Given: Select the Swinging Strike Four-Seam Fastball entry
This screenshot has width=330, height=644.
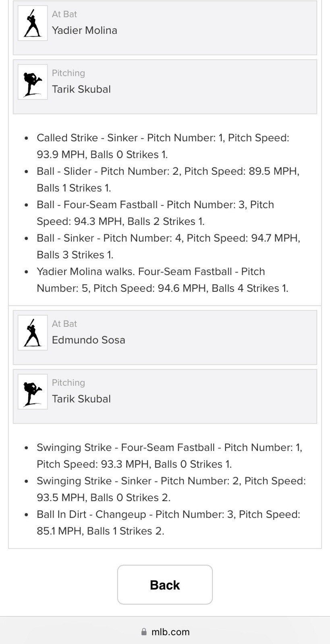Looking at the screenshot, I should [x=170, y=456].
